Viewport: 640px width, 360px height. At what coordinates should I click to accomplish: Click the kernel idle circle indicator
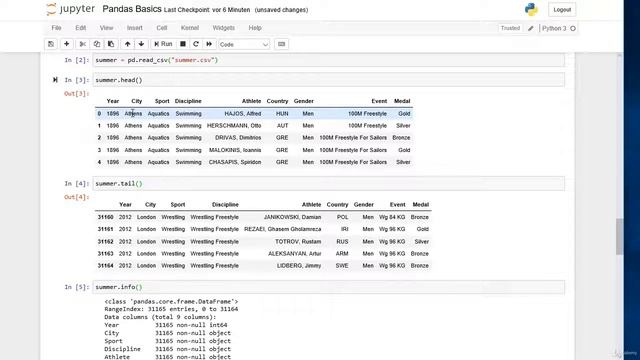coord(573,28)
